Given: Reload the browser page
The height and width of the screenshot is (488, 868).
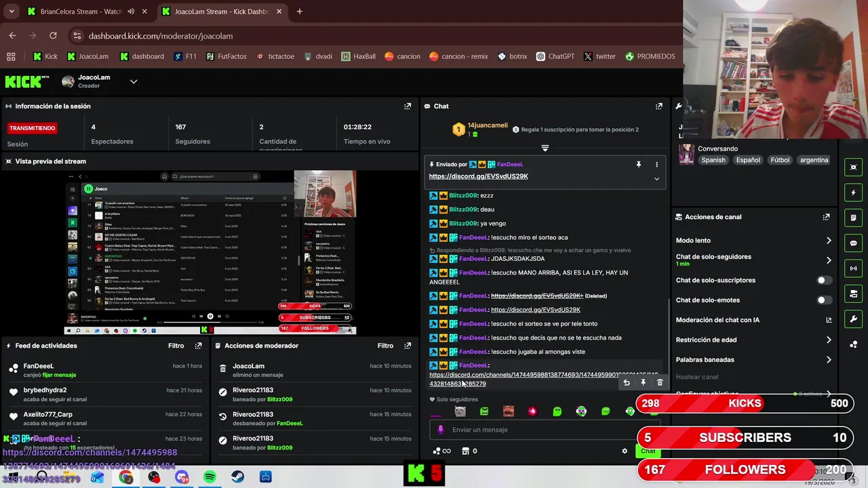Looking at the screenshot, I should [53, 36].
